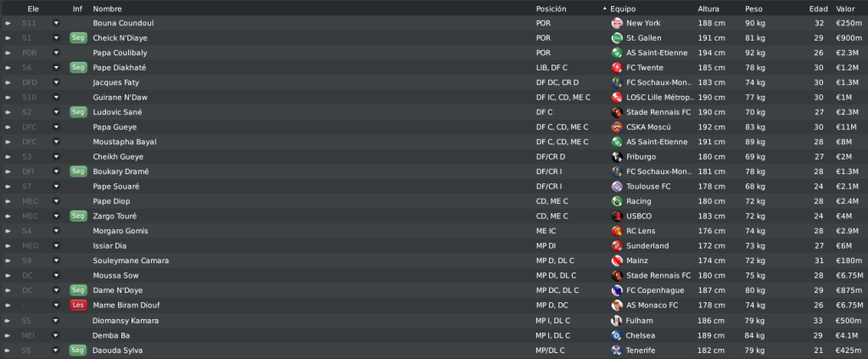868x359 pixels.
Task: Click the Tenerife club badge icon
Action: pos(616,351)
